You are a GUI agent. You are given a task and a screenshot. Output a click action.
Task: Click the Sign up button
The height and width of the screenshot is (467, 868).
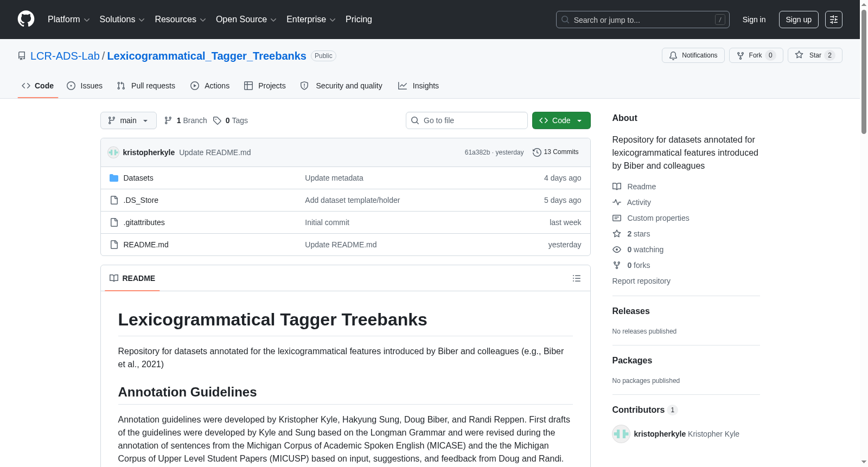(x=799, y=20)
